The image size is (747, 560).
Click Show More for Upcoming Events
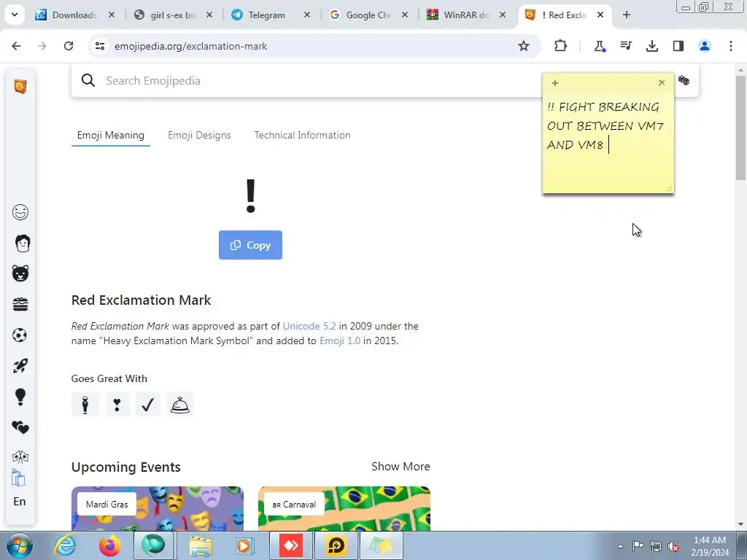pos(400,467)
